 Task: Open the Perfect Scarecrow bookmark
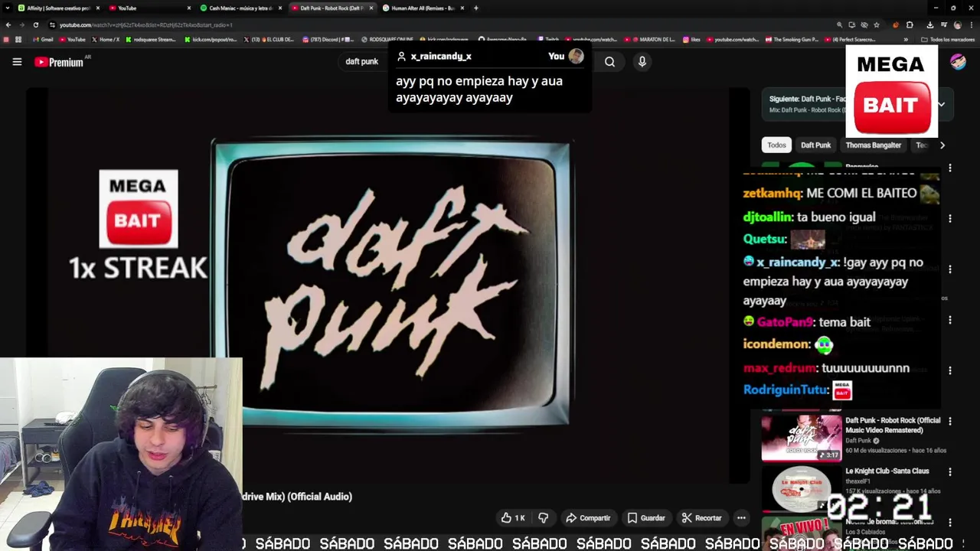coord(850,39)
